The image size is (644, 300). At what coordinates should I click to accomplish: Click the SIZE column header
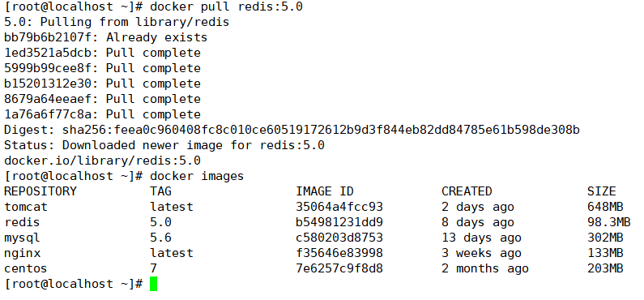coord(602,191)
